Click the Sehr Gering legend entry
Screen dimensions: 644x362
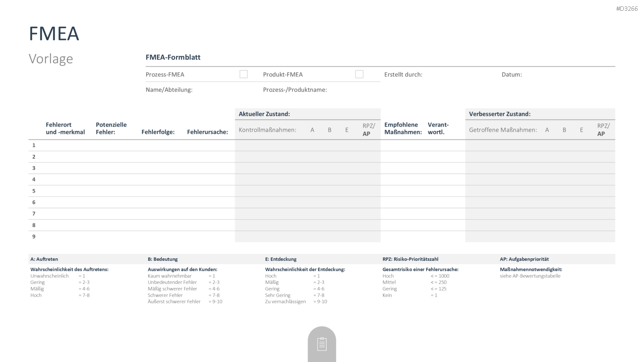(x=278, y=295)
